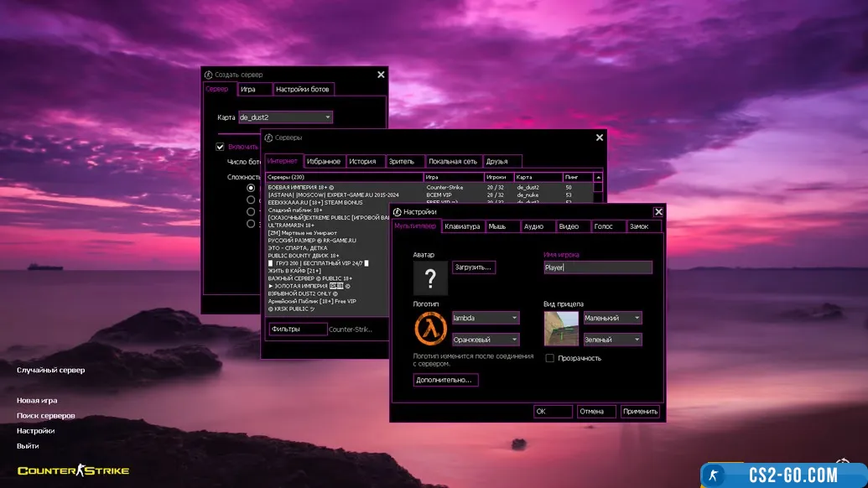Viewport: 868px width, 488px height.
Task: Close the Создать сервер window
Action: point(381,75)
